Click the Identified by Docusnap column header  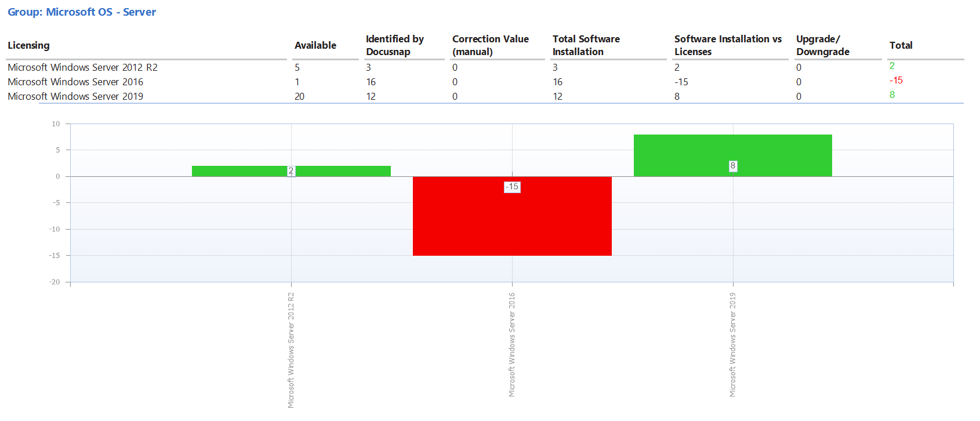point(395,45)
